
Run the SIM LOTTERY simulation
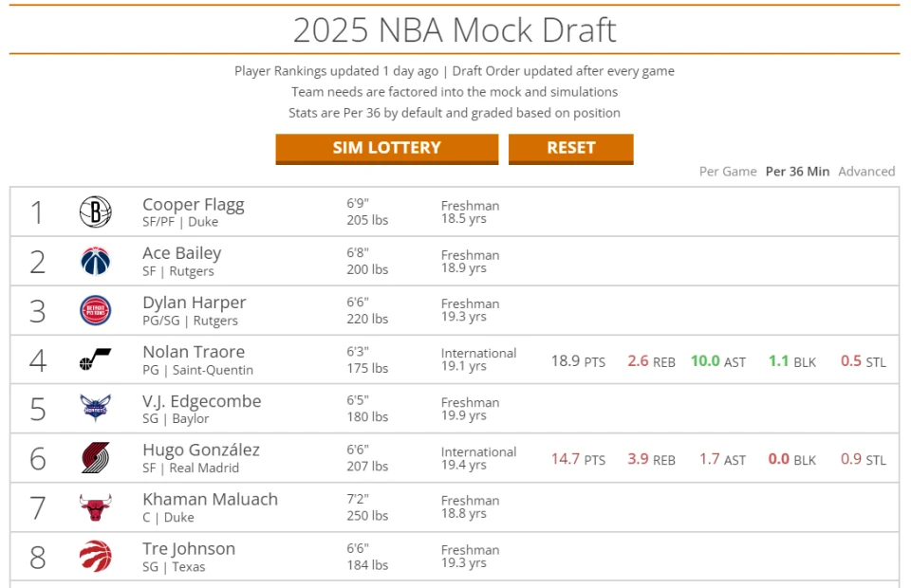387,149
